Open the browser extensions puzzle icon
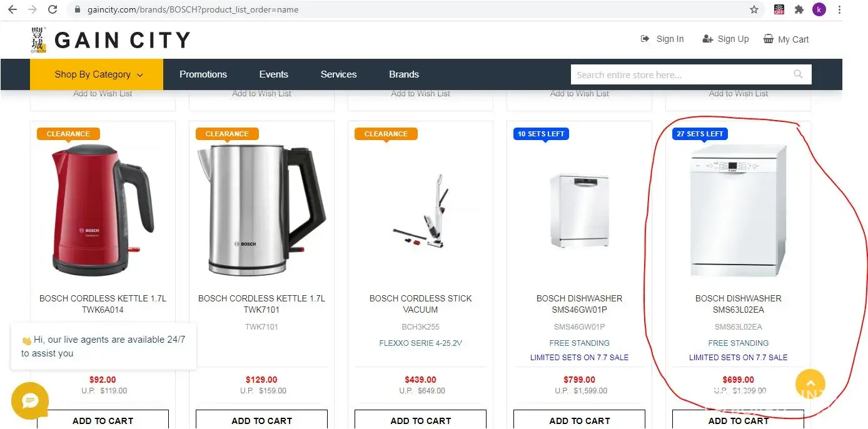This screenshot has height=429, width=868. pyautogui.click(x=799, y=9)
